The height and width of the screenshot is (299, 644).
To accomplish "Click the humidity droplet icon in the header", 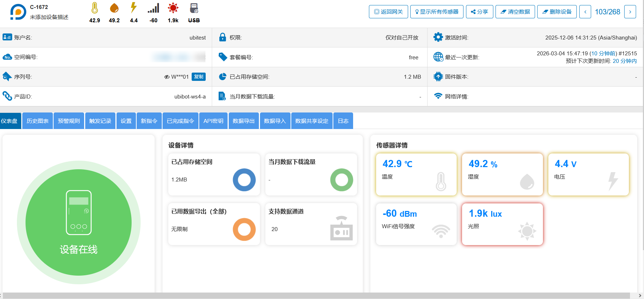I will [x=114, y=8].
